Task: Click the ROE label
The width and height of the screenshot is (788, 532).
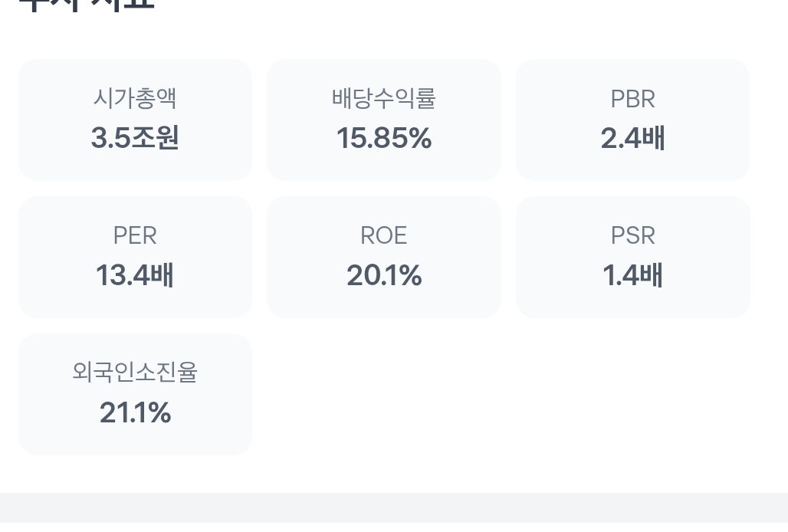Action: (384, 236)
